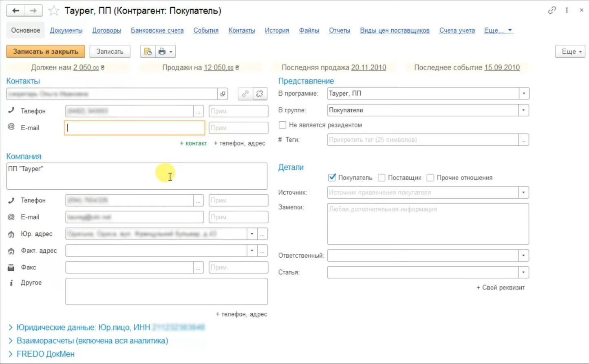Image resolution: width=589 pixels, height=364 pixels.
Task: Focus the contact E-mail input field
Action: [135, 128]
